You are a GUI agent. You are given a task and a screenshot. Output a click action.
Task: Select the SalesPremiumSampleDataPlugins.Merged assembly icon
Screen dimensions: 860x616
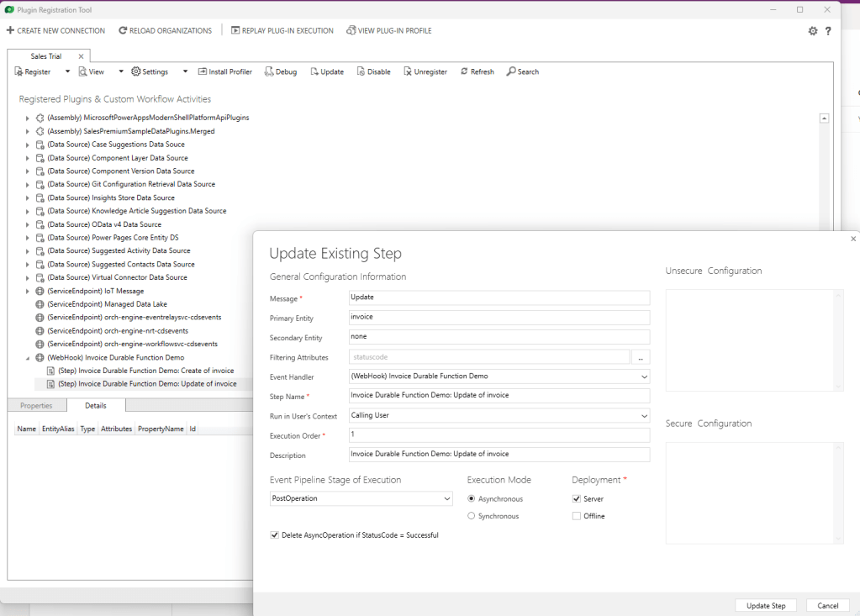point(40,132)
